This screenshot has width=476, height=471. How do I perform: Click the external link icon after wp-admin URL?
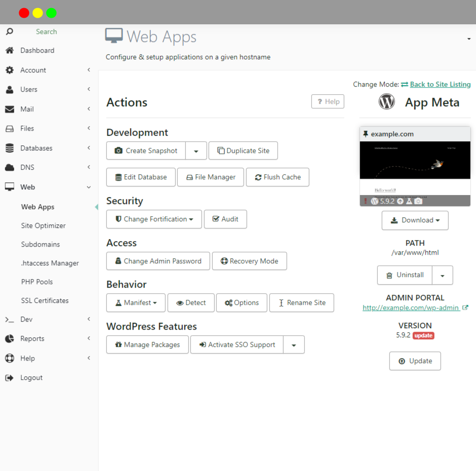[x=465, y=307]
